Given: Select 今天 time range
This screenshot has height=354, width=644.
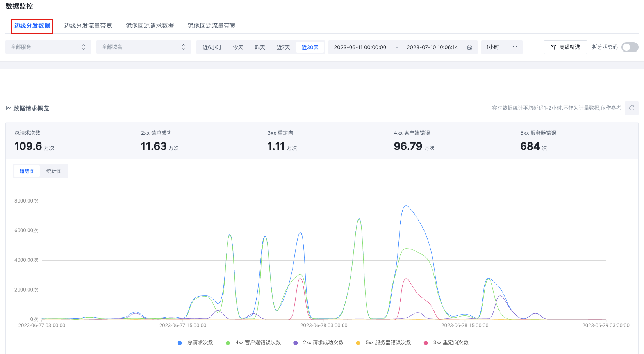Looking at the screenshot, I should click(238, 48).
